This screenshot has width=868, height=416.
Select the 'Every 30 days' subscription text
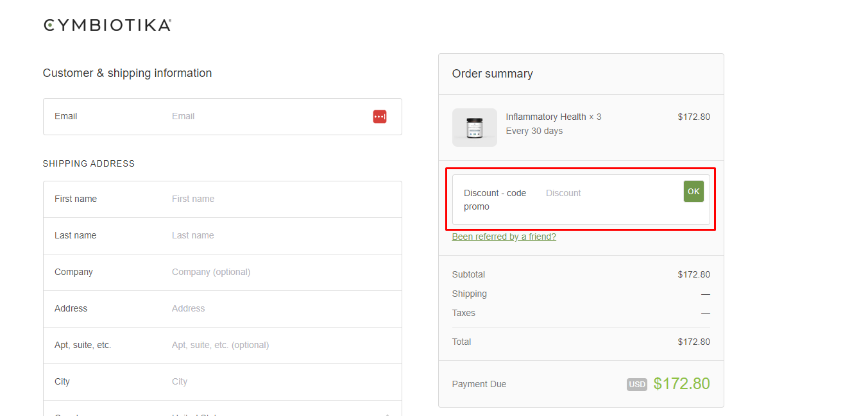coord(534,131)
